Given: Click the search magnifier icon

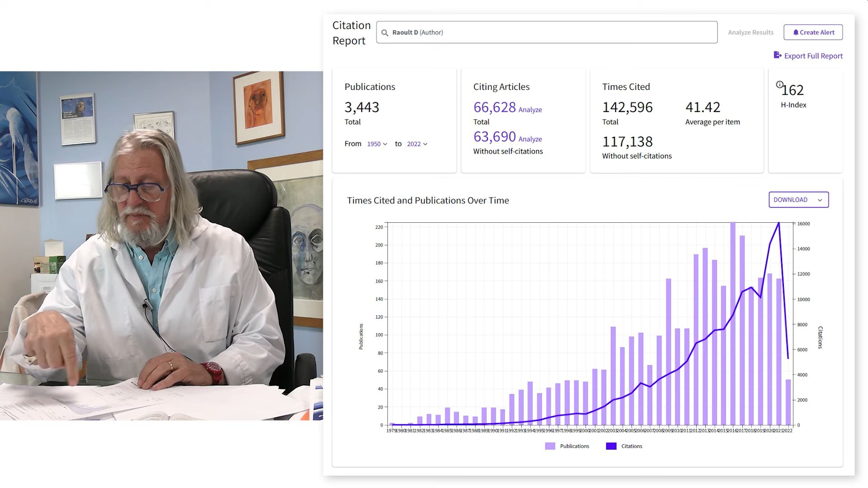Looking at the screenshot, I should (x=385, y=33).
